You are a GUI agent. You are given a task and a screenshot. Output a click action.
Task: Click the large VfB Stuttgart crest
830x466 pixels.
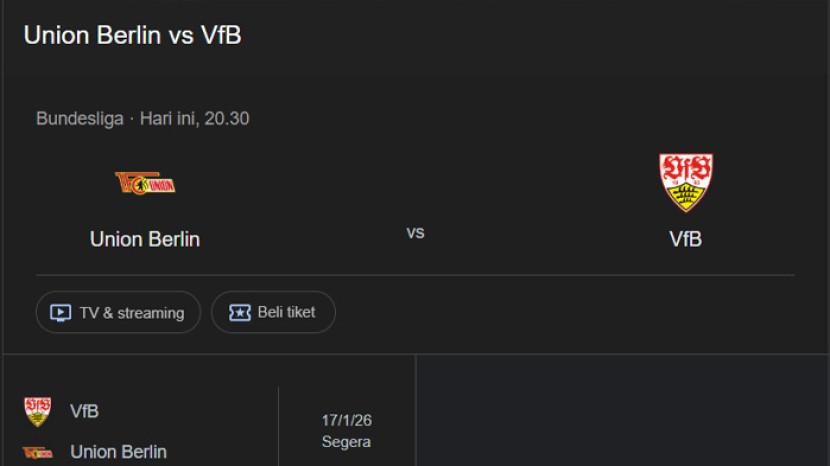(686, 182)
